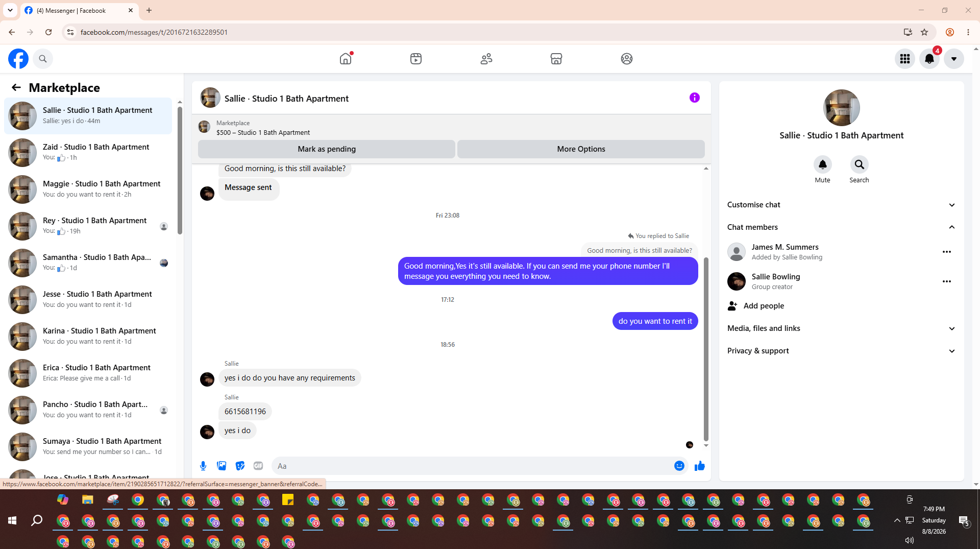Choose a GIF for the message

pos(258,466)
